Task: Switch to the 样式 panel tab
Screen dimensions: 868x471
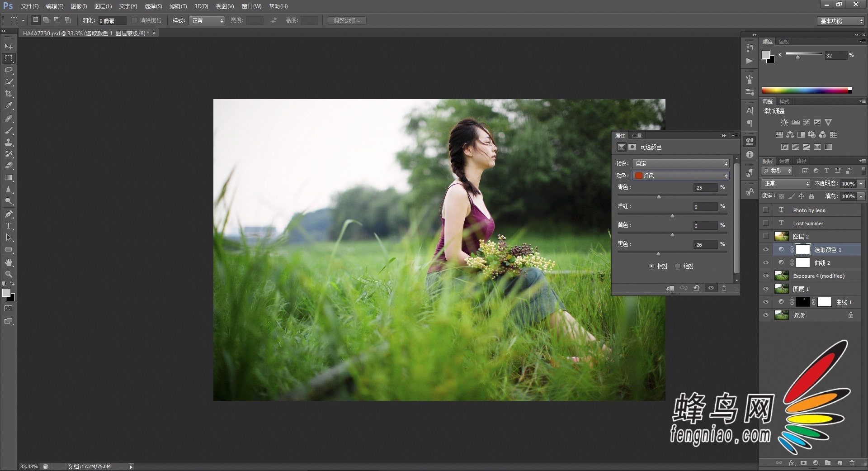Action: 784,101
